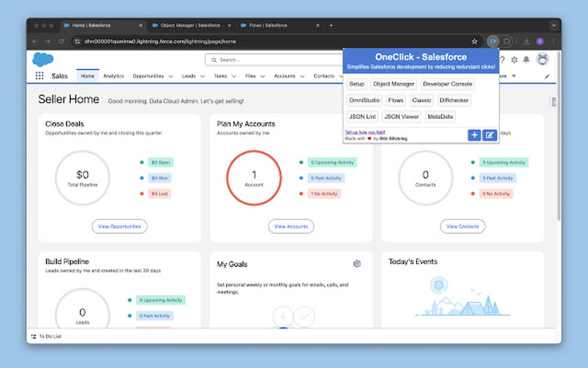588x368 pixels.
Task: Click the bookmark star in the address bar
Action: coord(474,41)
